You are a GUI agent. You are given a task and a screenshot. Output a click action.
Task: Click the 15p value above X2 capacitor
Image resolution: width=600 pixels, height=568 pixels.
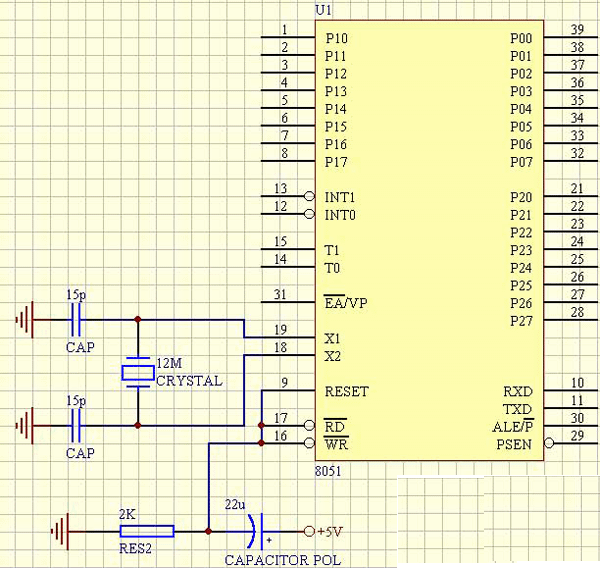pos(76,401)
